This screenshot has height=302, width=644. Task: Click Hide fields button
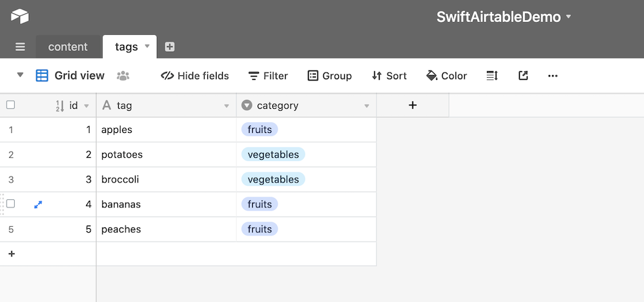click(x=195, y=76)
